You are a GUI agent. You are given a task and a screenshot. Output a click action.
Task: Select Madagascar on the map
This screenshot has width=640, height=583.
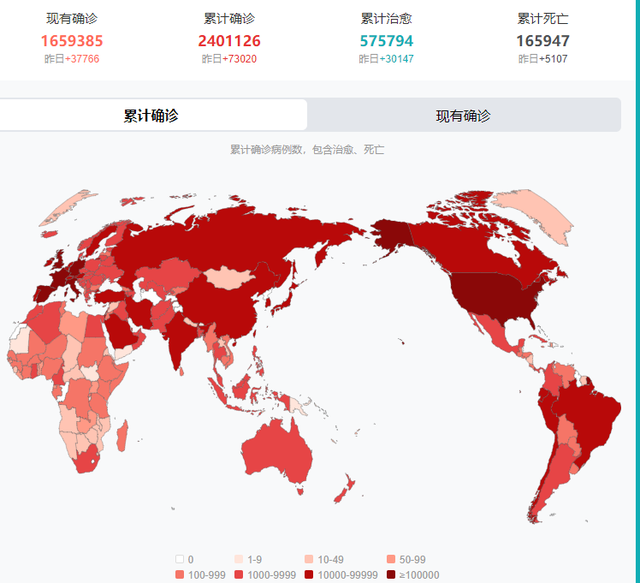122,436
